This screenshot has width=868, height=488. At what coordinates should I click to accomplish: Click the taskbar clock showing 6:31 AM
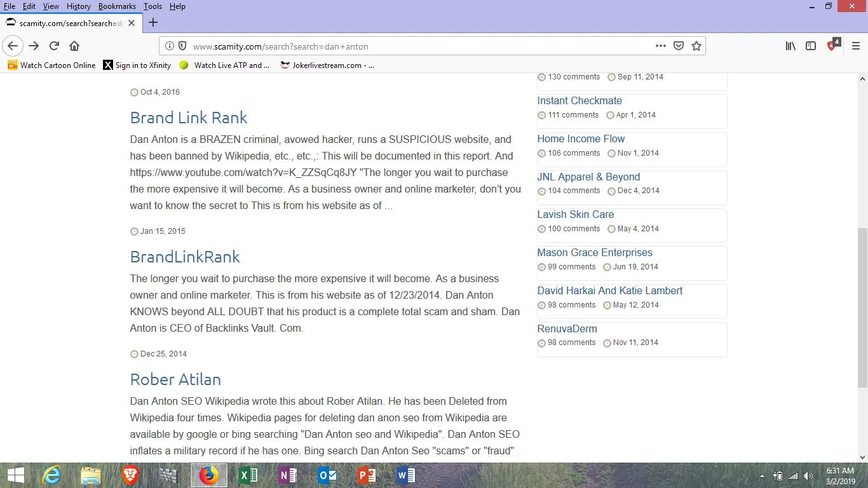(x=840, y=471)
